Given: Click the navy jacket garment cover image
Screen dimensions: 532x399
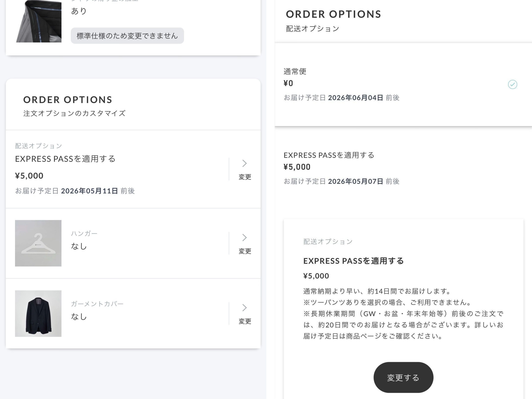Looking at the screenshot, I should point(38,313).
